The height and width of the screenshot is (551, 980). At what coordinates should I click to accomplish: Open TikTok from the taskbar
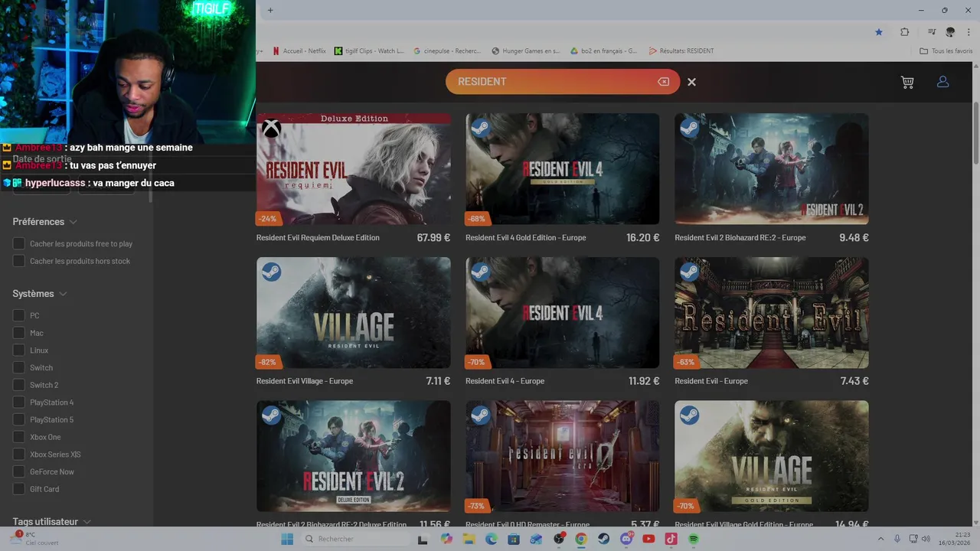point(671,539)
